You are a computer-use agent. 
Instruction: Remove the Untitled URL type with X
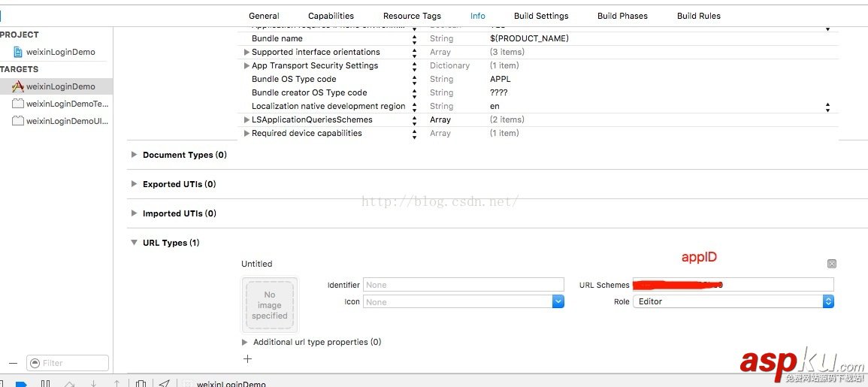tap(831, 264)
